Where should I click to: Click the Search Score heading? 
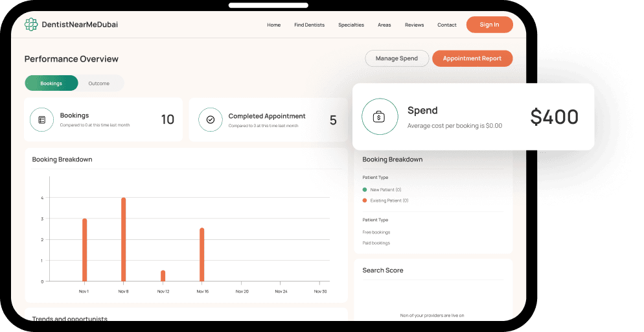click(x=383, y=270)
